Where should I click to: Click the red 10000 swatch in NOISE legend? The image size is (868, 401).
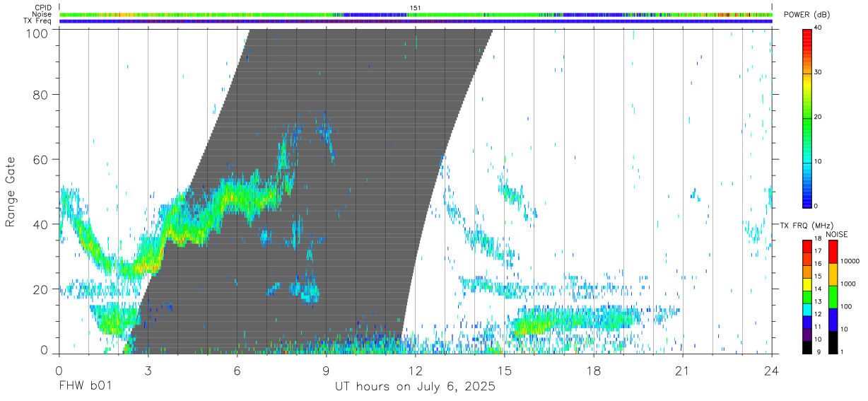pos(833,252)
